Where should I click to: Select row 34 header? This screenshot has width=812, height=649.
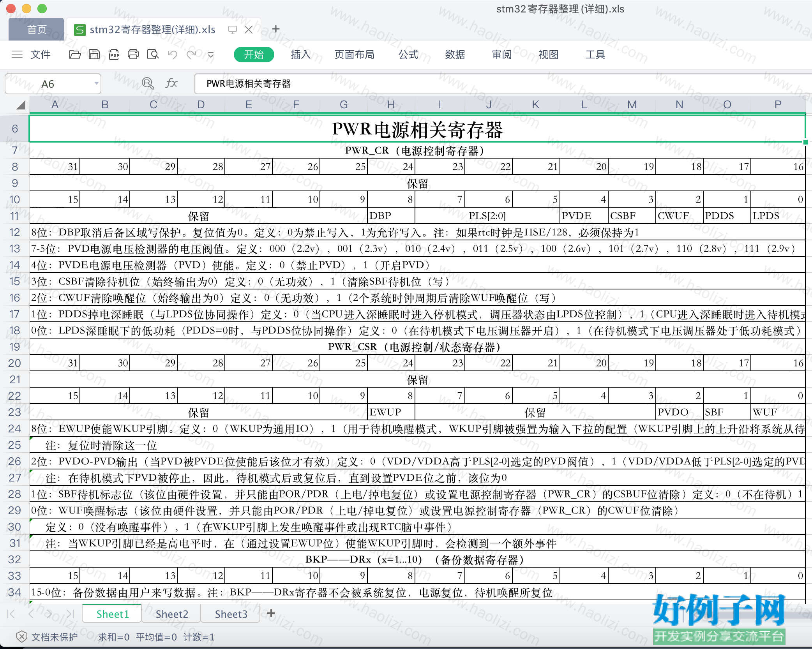[x=15, y=592]
